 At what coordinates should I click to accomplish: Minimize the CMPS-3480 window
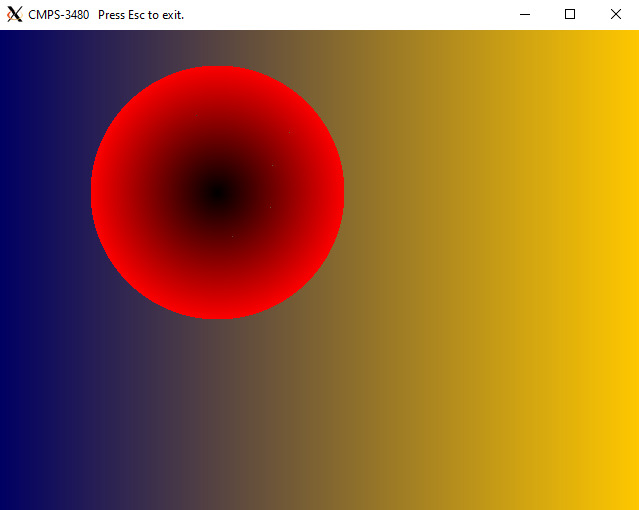pyautogui.click(x=525, y=15)
